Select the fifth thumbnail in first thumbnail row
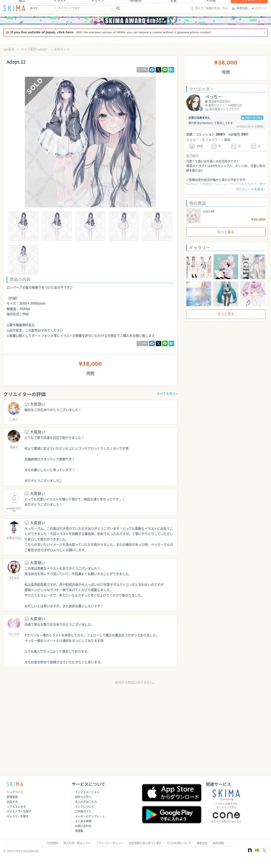This screenshot has width=271, height=868. pyautogui.click(x=157, y=226)
